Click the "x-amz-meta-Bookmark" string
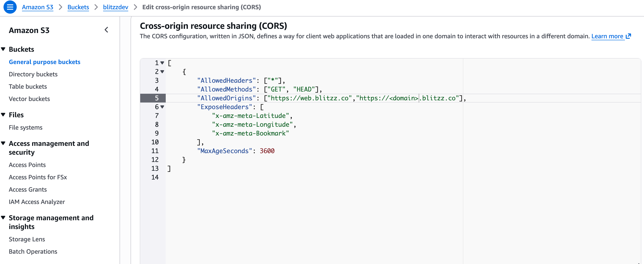644x264 pixels. coord(251,133)
